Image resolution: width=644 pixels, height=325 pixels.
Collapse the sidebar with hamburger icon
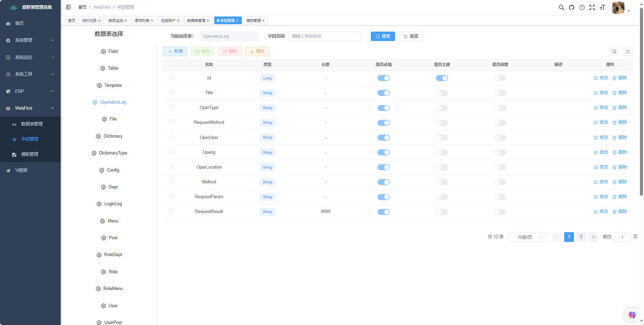68,7
